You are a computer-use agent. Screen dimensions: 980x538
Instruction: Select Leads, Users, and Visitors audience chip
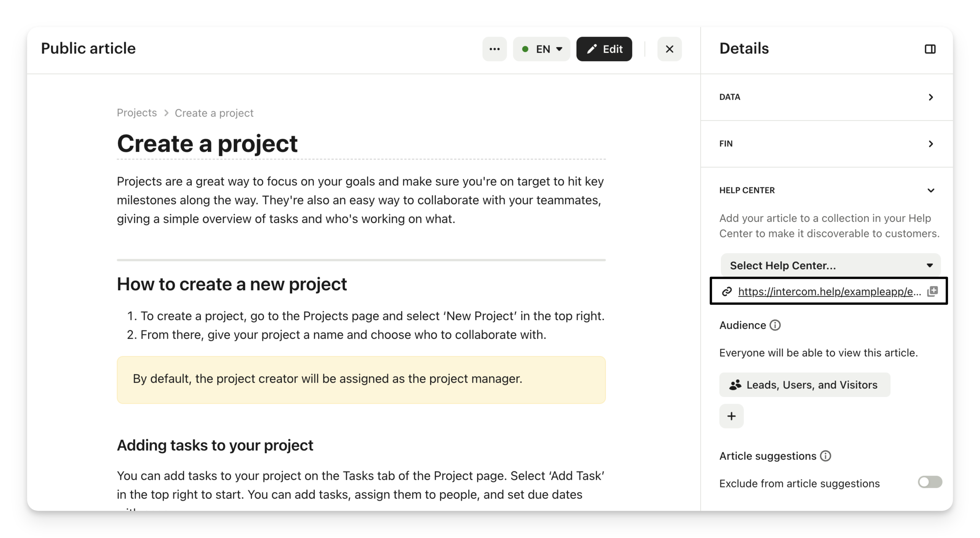tap(805, 385)
